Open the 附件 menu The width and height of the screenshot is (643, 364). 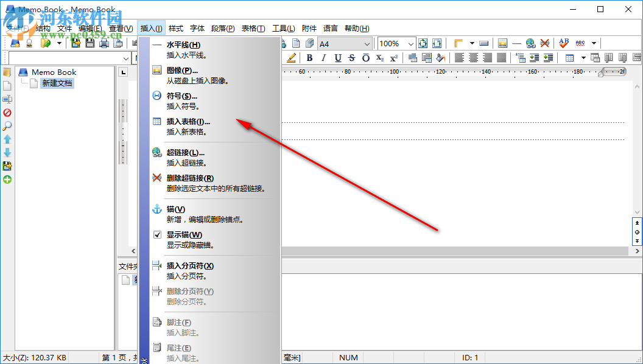coord(309,28)
